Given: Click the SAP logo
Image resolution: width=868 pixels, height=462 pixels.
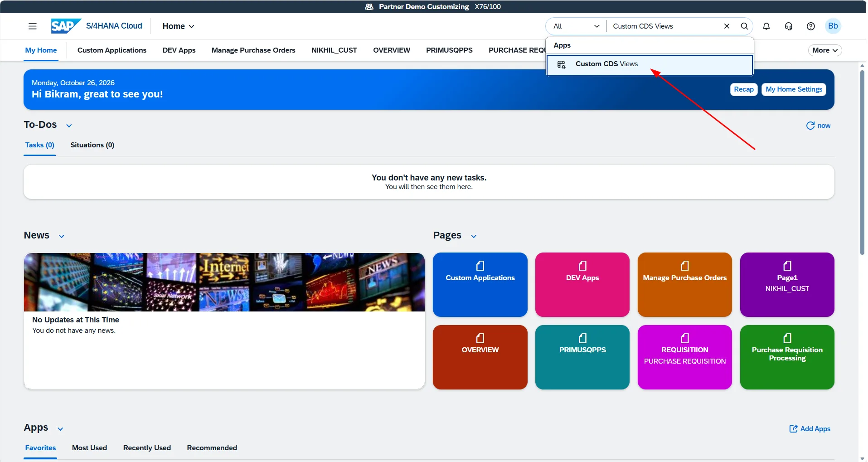Looking at the screenshot, I should coord(66,26).
